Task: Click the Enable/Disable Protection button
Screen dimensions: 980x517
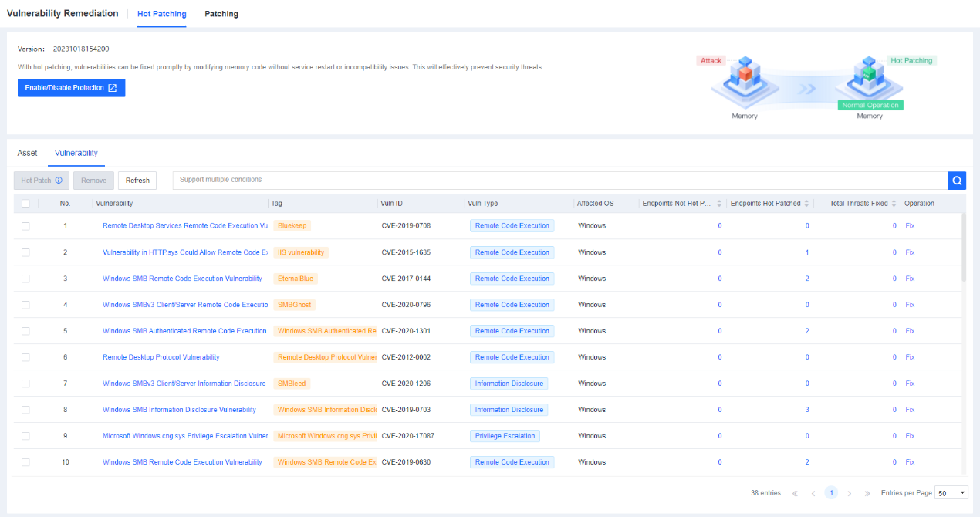Action: point(71,88)
